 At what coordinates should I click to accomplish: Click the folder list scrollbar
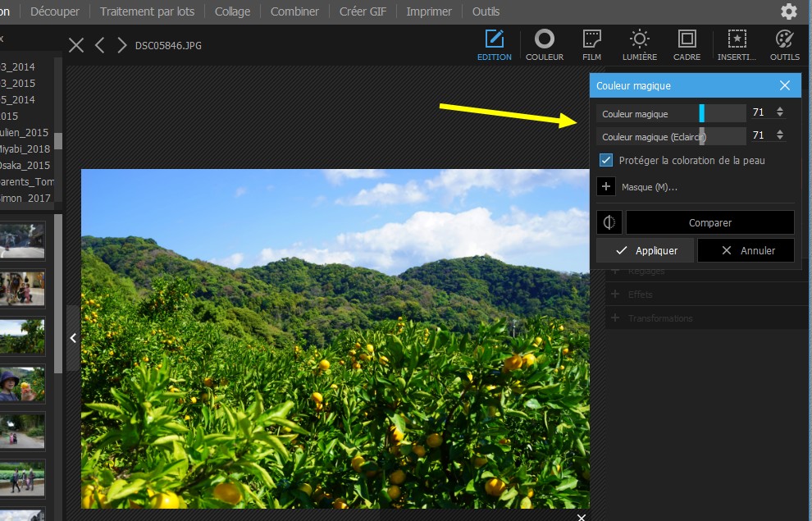pyautogui.click(x=58, y=141)
